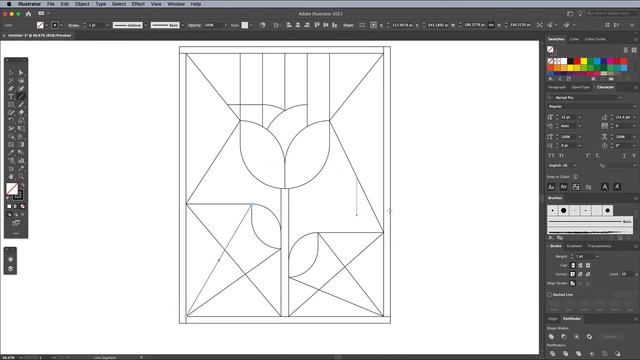Toggle Small Caps in Character panel
Screen dimensions: 640x360
[562, 156]
